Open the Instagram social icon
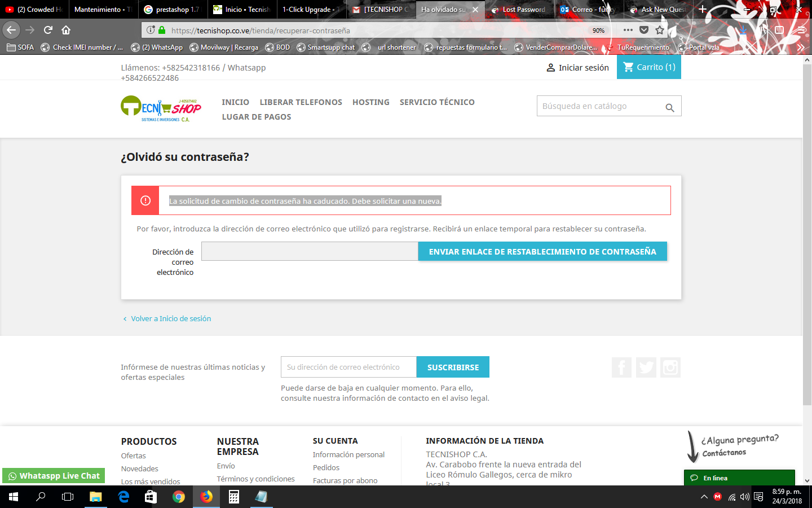Screen dimensions: 812x508 tap(670, 367)
